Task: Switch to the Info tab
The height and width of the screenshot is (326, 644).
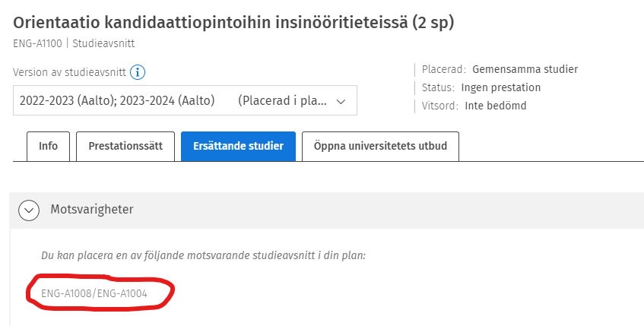Action: pyautogui.click(x=48, y=146)
